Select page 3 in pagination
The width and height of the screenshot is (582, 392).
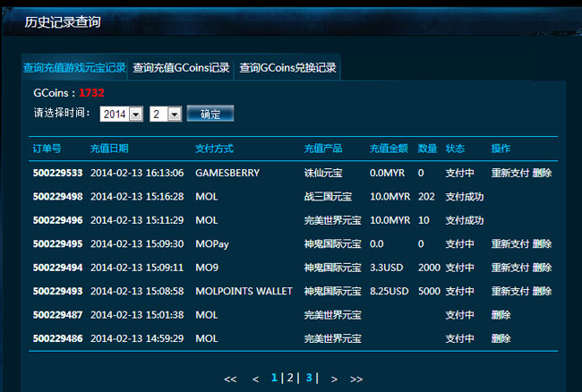point(309,378)
